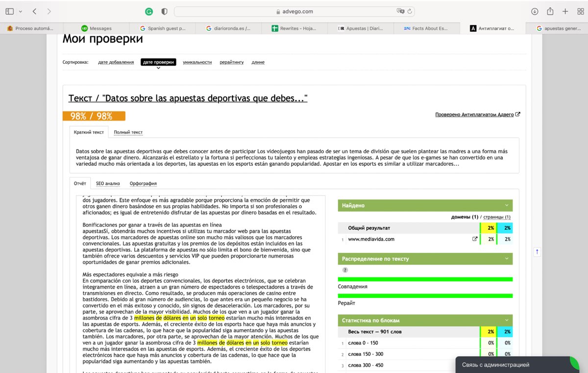Screen dimensions: 588x373
Task: Sort by дате проверки
Action: (158, 62)
